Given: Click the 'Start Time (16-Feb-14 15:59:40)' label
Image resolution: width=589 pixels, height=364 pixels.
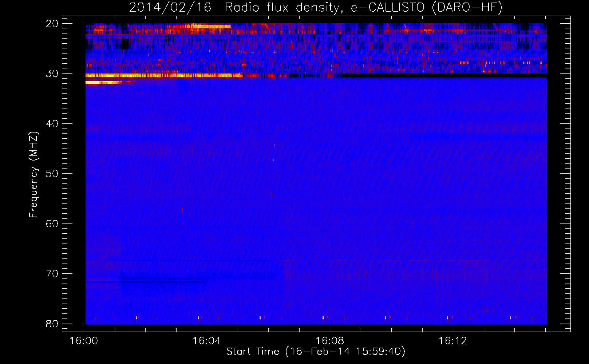Looking at the screenshot, I should click(316, 352).
